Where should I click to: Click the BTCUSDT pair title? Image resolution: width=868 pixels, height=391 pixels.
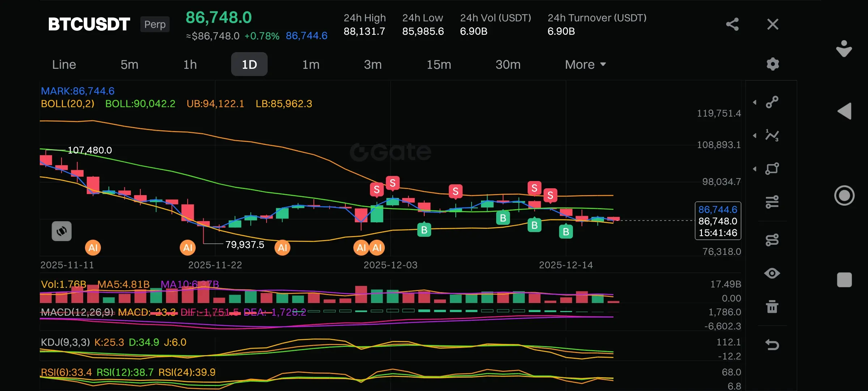click(89, 24)
